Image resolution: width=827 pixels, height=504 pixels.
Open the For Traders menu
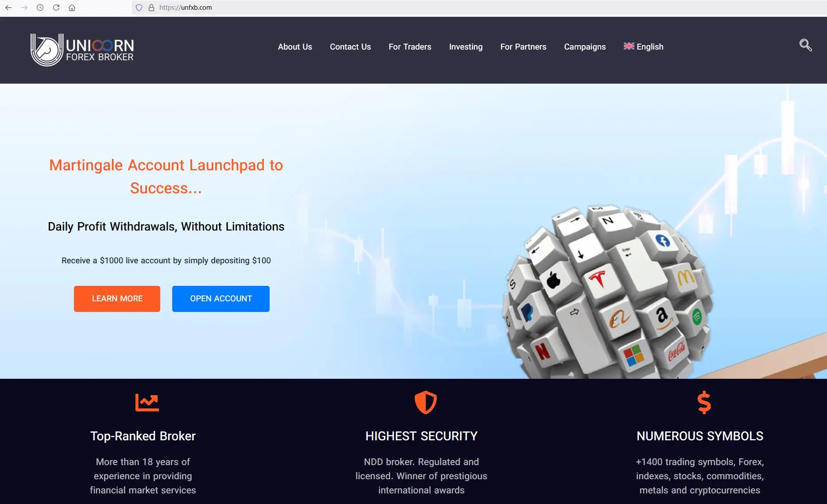tap(410, 47)
